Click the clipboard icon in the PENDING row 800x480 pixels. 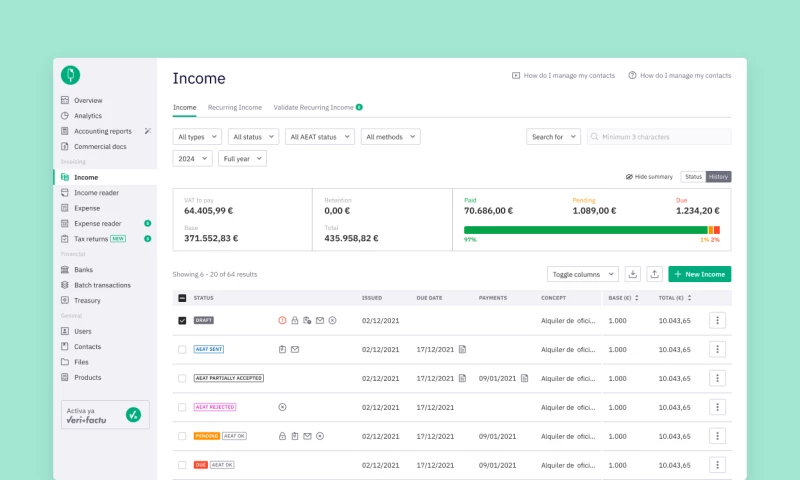(295, 436)
